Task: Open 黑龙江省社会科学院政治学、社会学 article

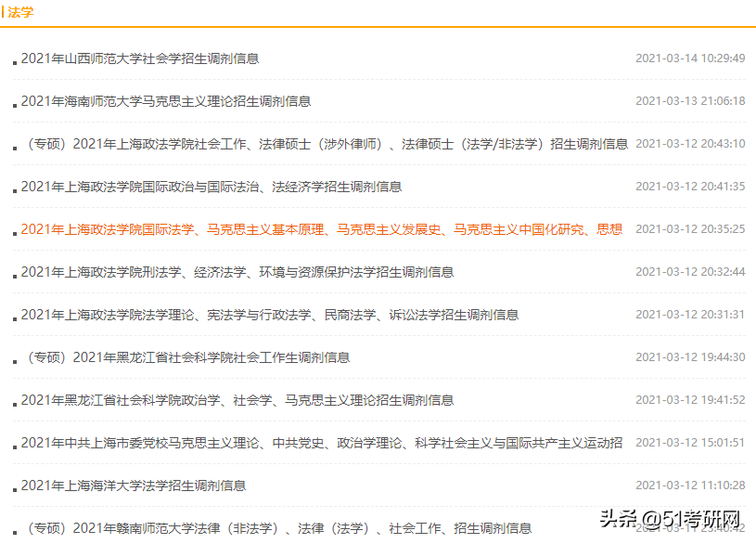Action: [x=238, y=400]
